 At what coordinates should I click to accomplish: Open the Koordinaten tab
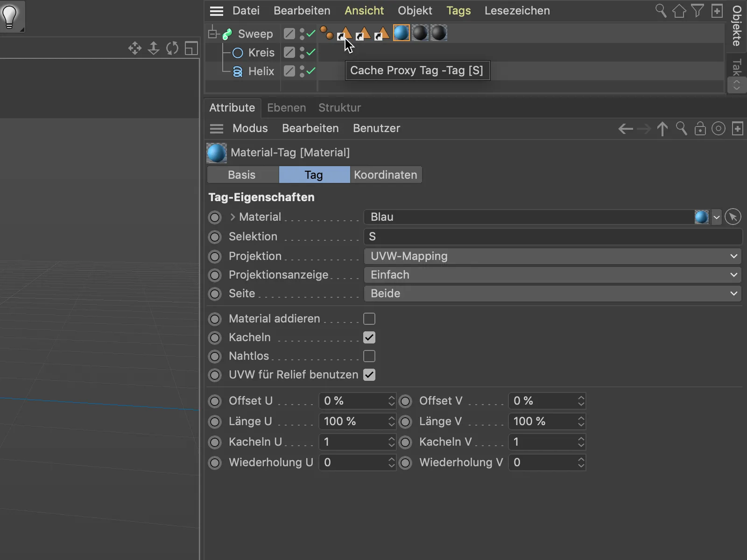386,175
